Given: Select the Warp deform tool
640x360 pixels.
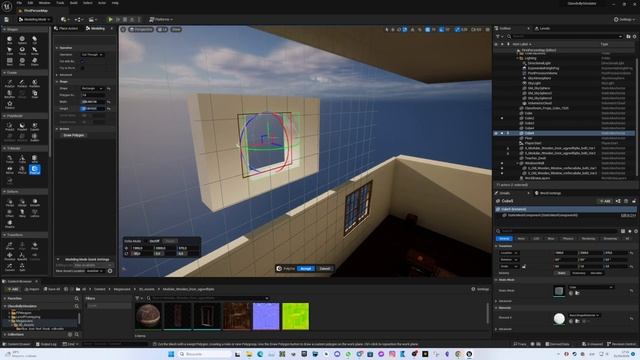Looking at the screenshot, I should [x=22, y=213].
